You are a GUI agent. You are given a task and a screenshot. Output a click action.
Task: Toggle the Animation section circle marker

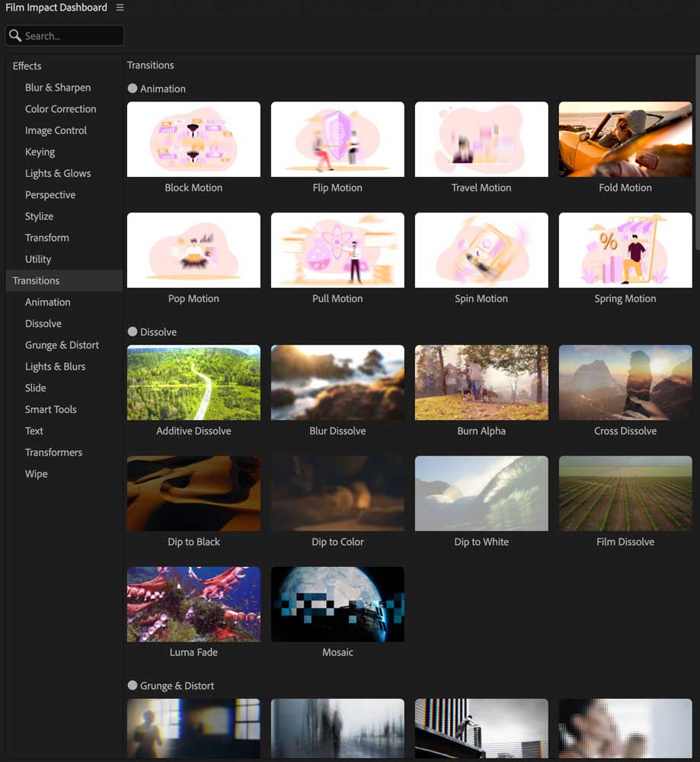133,88
